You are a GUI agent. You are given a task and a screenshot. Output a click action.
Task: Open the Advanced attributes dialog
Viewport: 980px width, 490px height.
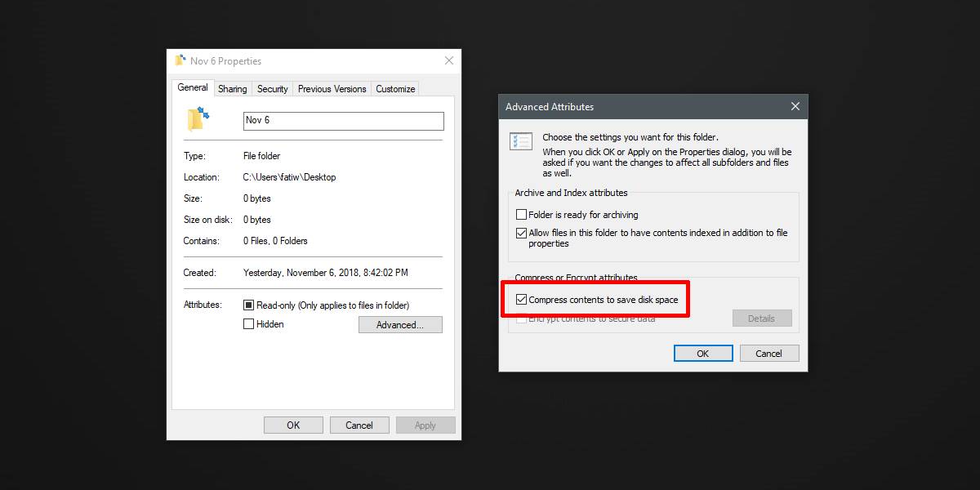400,324
